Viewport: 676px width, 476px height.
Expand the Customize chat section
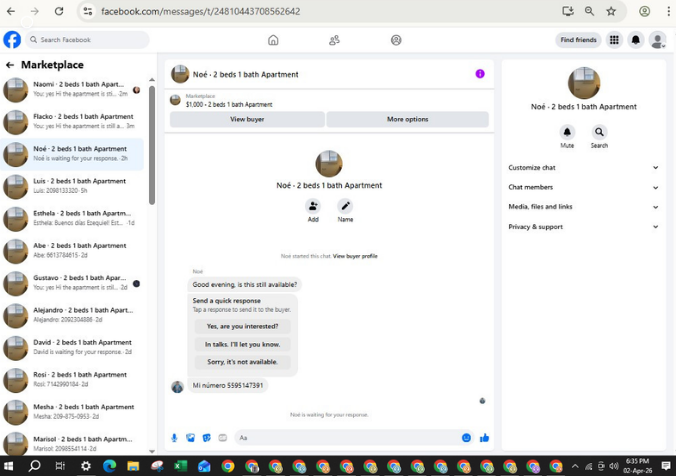583,168
